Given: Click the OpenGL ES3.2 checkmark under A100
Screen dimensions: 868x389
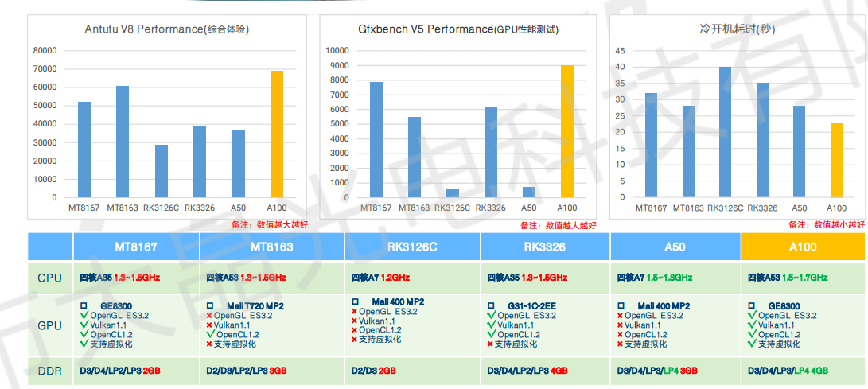Looking at the screenshot, I should tap(752, 315).
